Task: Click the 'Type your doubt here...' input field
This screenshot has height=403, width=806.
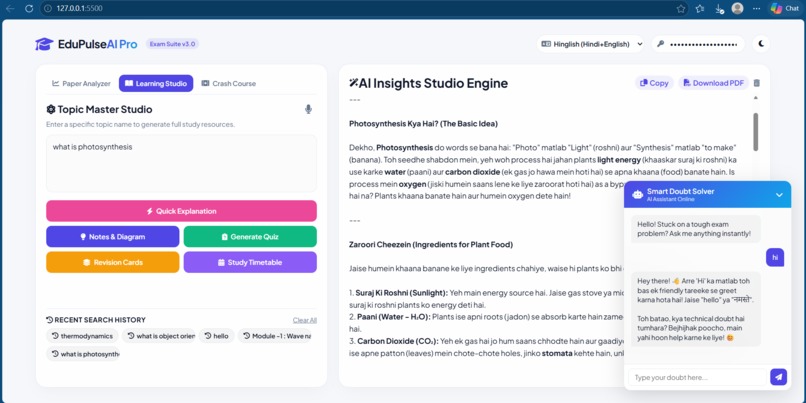Action: [697, 377]
